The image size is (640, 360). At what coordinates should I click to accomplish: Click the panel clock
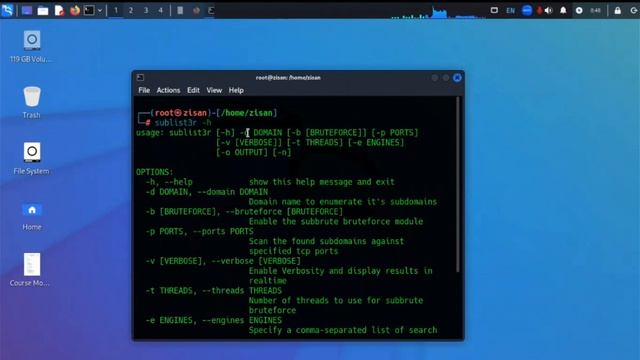pyautogui.click(x=596, y=11)
